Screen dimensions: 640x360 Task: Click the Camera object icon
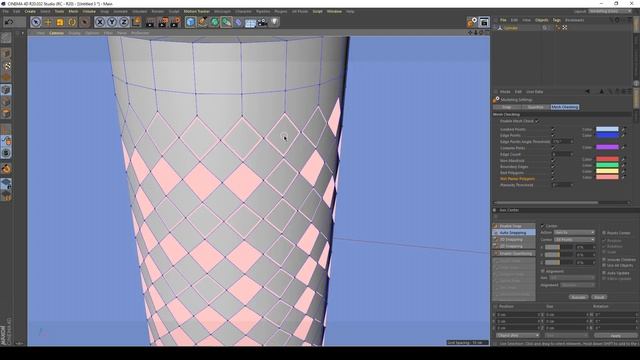pyautogui.click(x=262, y=22)
